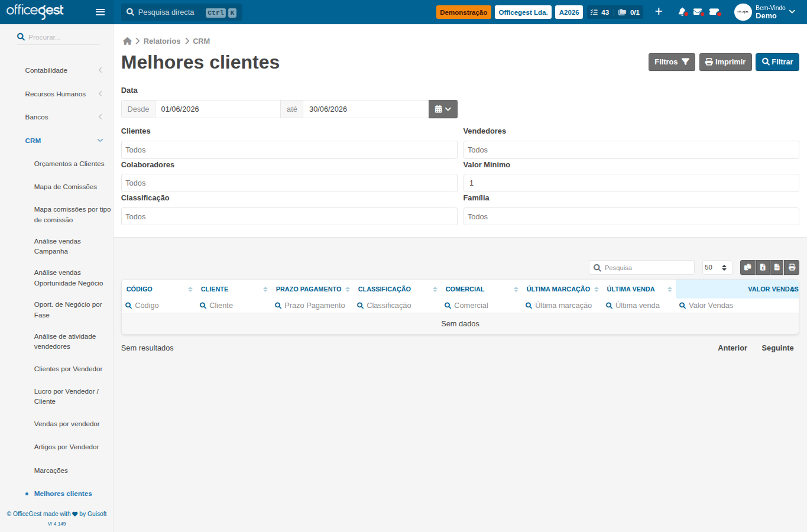Screen dimensions: 807x532
Task: Filter by Comercial column search field
Action: pyautogui.click(x=481, y=306)
